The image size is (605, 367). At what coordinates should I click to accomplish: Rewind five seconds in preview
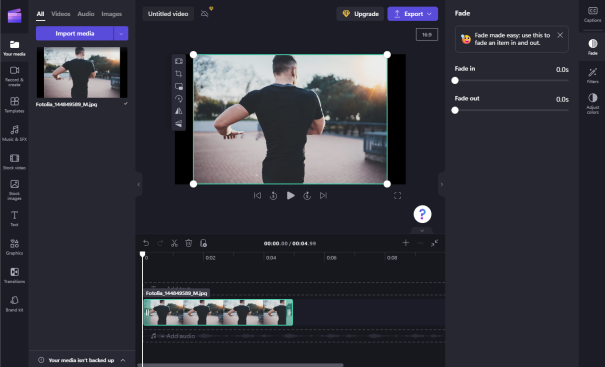[x=274, y=196]
